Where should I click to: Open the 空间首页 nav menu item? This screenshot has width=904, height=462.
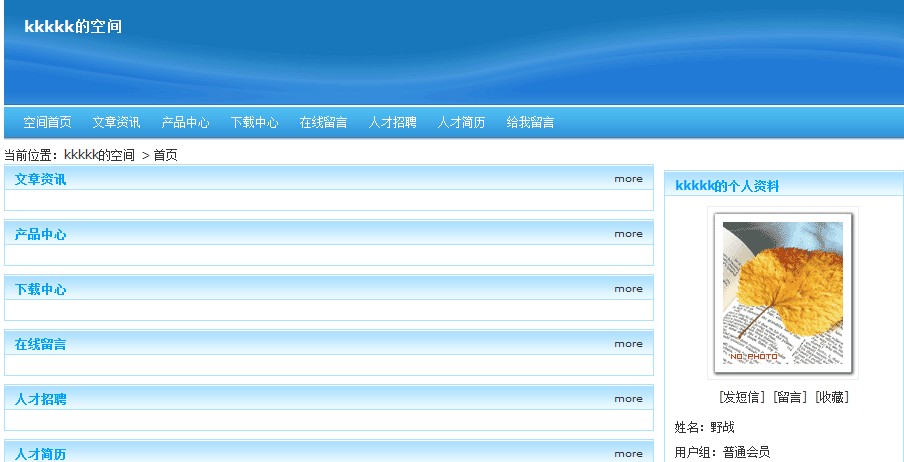click(47, 123)
